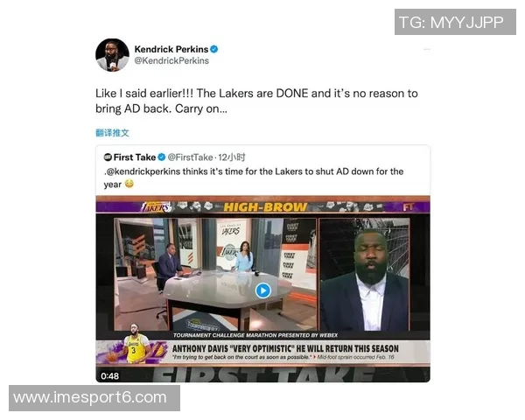Click the First Take verified badge
Screen dimensions: 525x420
coord(162,157)
